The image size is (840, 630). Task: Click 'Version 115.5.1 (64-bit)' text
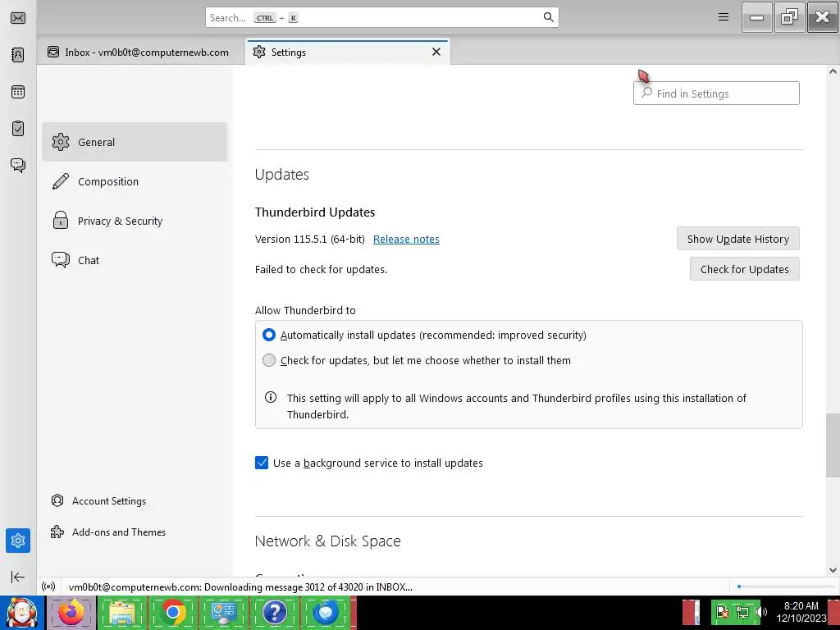tap(309, 239)
